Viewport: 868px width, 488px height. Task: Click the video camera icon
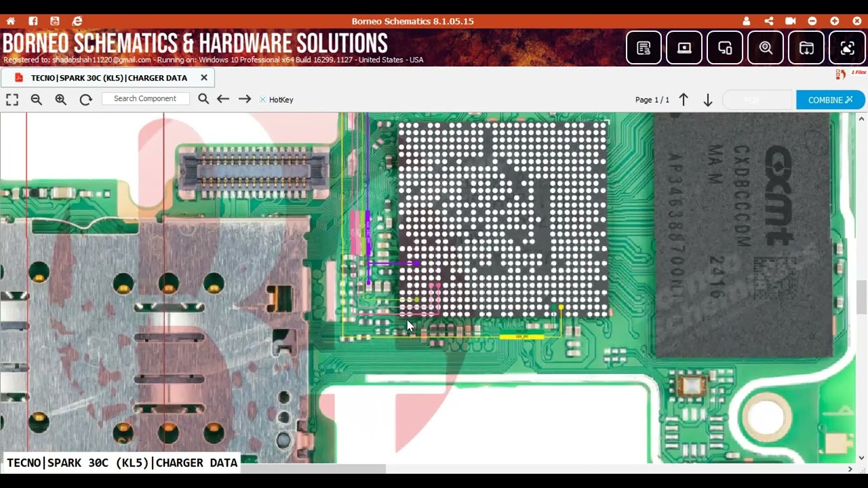click(x=790, y=21)
